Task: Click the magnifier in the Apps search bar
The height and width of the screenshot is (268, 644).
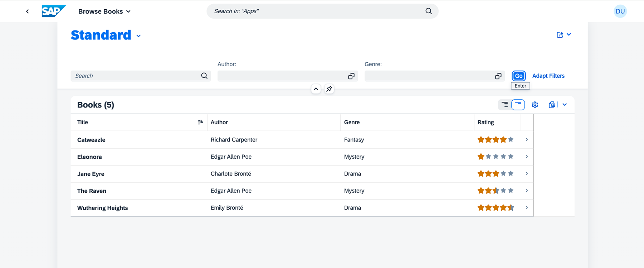Action: coord(429,11)
